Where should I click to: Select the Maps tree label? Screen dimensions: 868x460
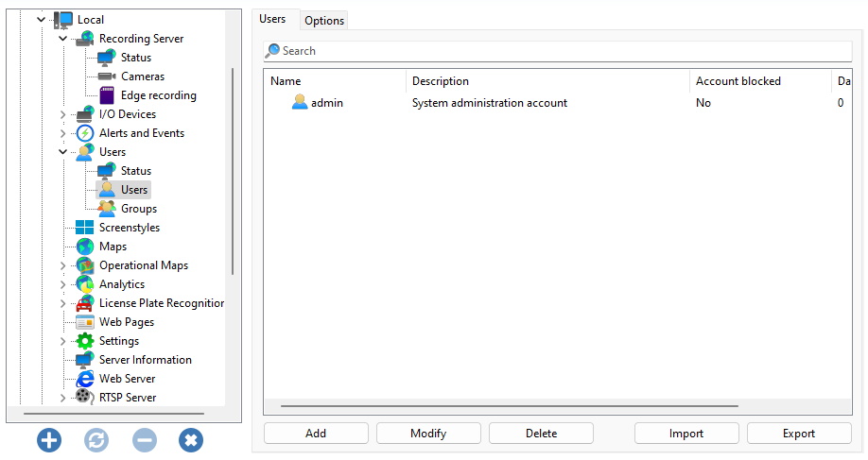tap(113, 246)
